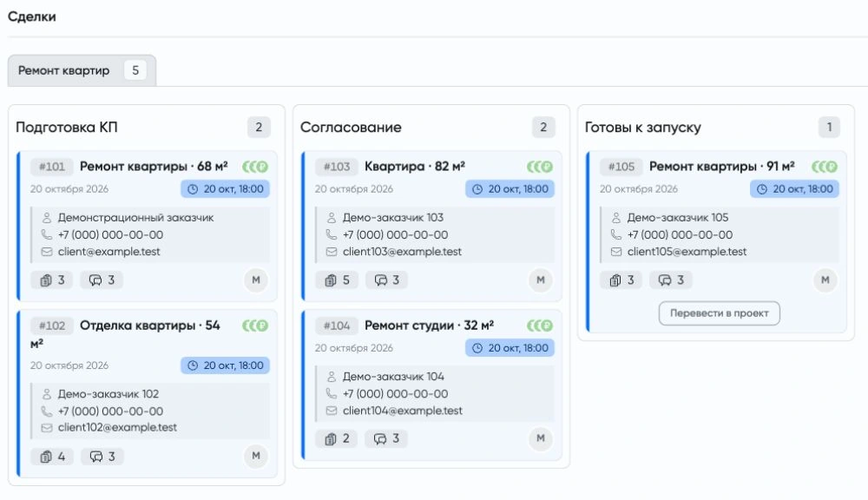Click the M manager avatar on deal #104

coord(540,438)
